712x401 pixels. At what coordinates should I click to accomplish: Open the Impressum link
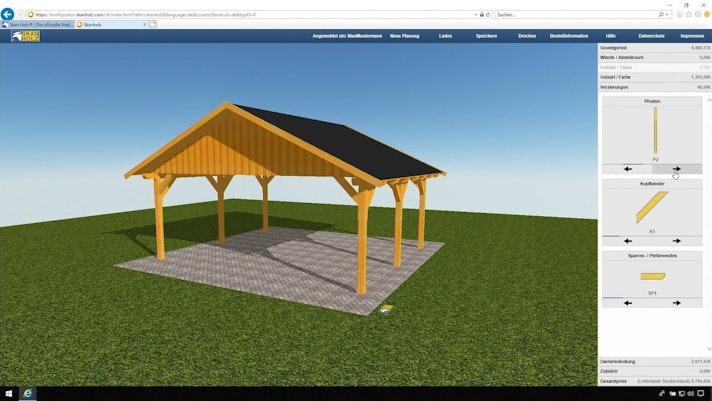point(692,36)
